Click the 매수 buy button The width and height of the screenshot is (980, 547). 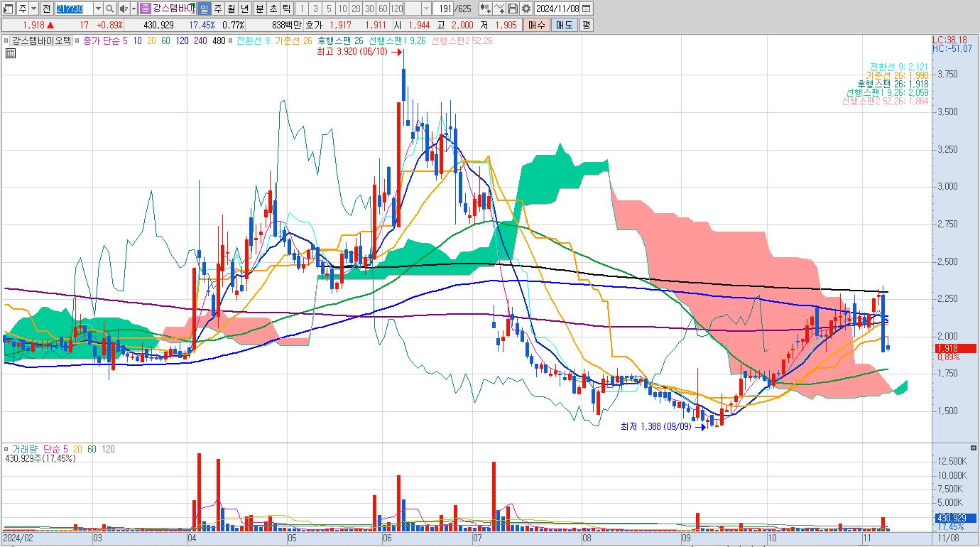tap(536, 25)
